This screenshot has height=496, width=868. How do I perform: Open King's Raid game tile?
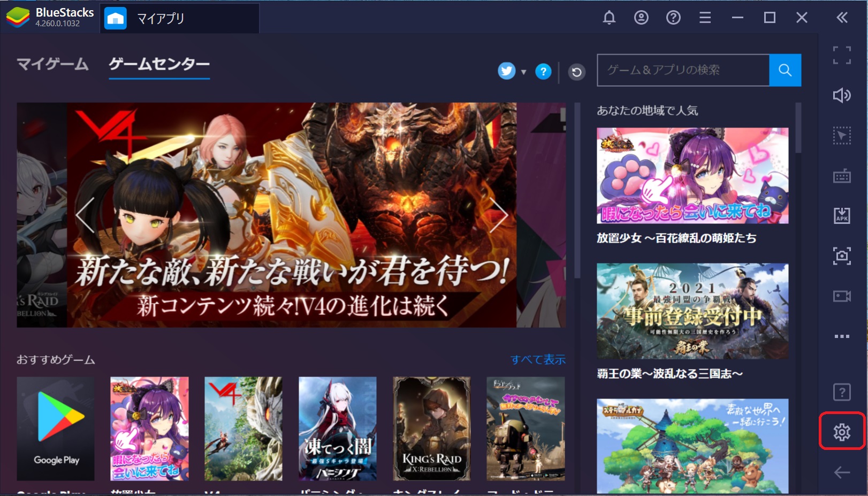pos(432,429)
